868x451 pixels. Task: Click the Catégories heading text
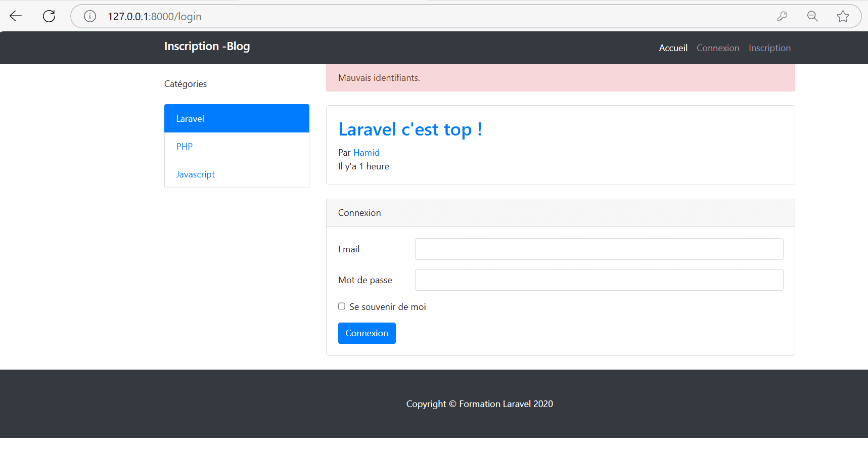click(186, 84)
